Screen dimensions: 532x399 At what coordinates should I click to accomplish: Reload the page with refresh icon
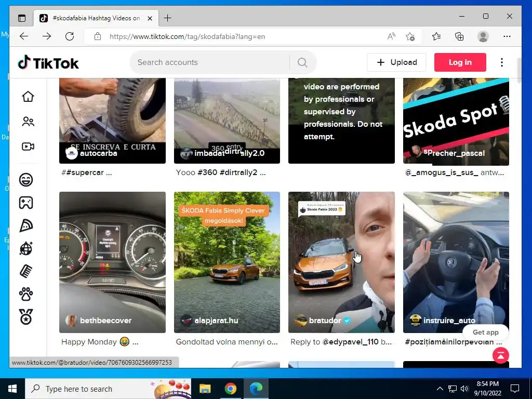[x=70, y=36]
